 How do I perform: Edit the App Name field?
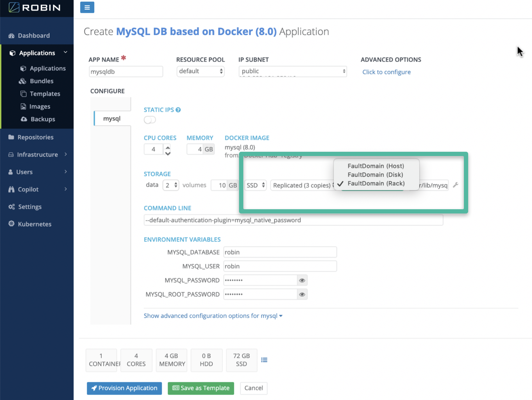tap(126, 72)
